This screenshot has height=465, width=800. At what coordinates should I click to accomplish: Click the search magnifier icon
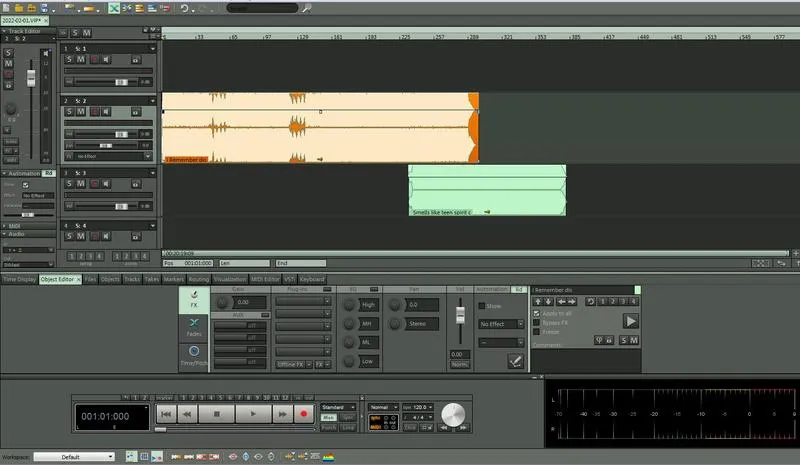pos(307,8)
